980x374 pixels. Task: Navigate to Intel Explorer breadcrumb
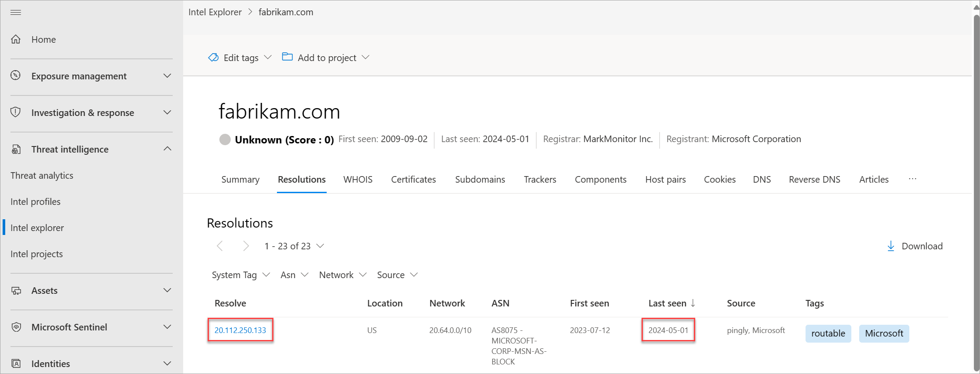point(215,12)
